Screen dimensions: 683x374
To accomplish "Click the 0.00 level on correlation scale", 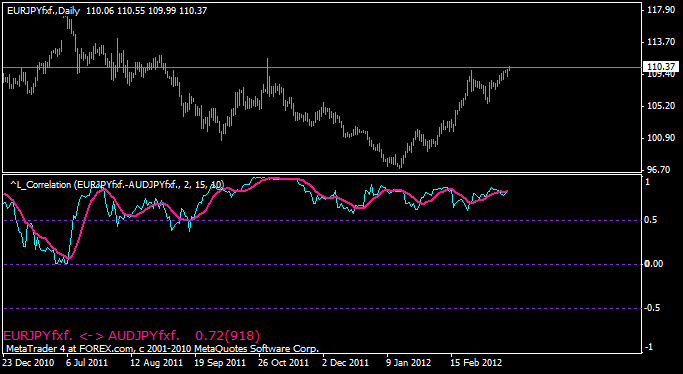I will point(654,264).
